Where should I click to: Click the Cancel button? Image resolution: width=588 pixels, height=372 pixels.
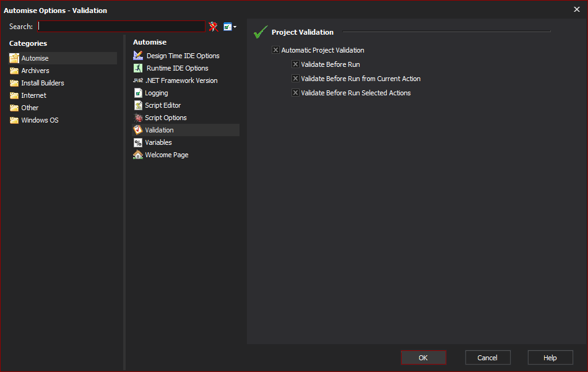[488, 357]
